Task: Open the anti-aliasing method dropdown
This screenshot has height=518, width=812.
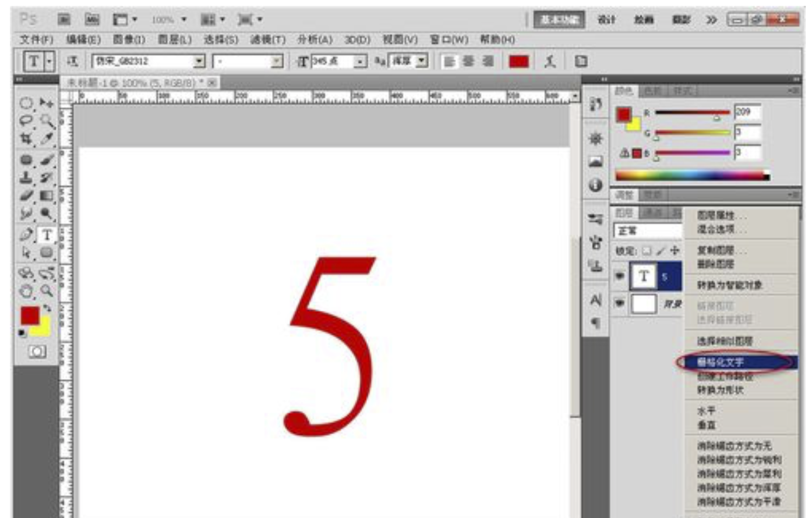Action: [422, 61]
